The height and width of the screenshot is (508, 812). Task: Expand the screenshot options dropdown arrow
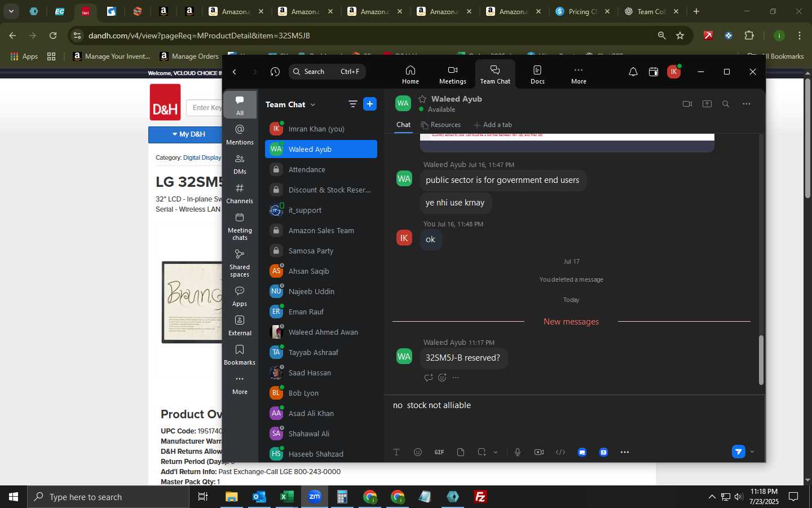point(496,452)
